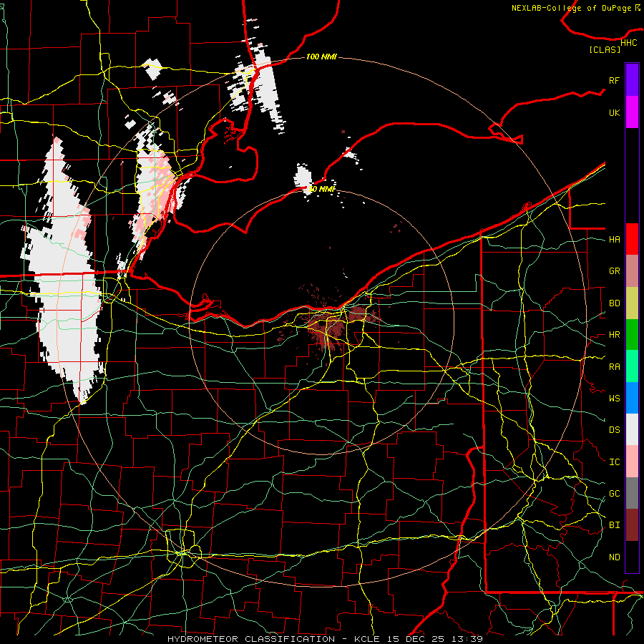644x644 pixels.
Task: Click the '50 NMI' range ring label
Action: (322, 189)
